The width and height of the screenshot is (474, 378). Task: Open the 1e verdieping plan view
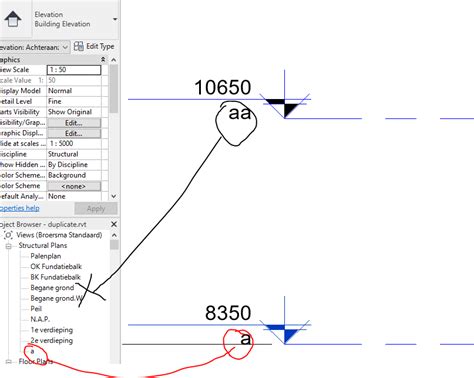(x=52, y=330)
